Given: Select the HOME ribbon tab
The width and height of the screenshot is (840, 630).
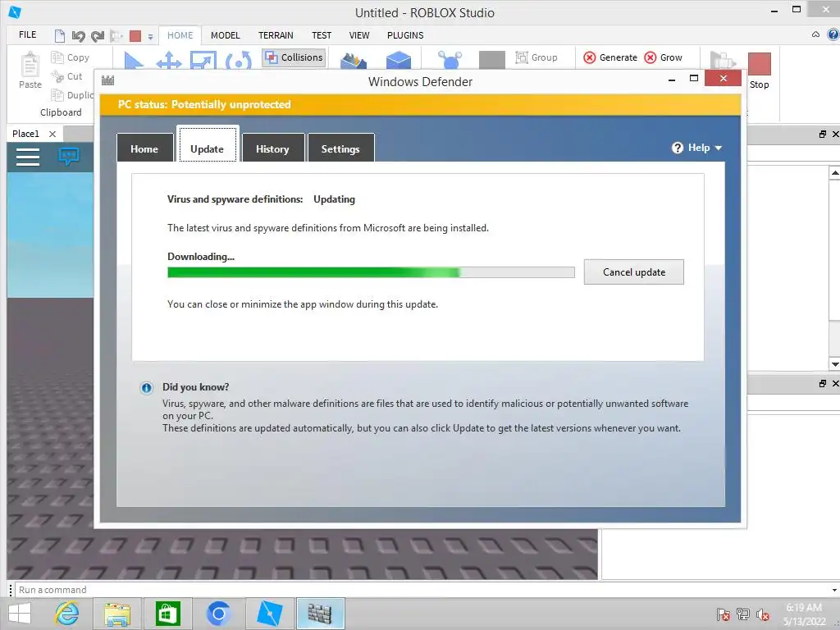Looking at the screenshot, I should (180, 35).
